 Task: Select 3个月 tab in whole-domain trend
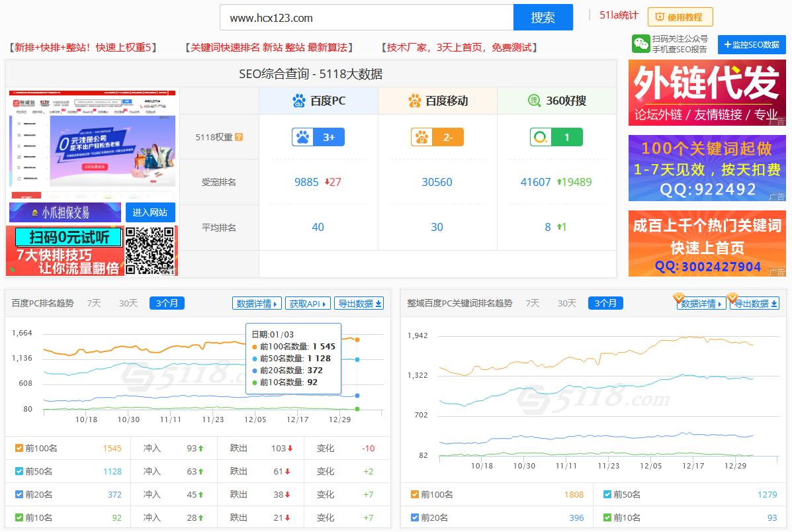point(605,303)
